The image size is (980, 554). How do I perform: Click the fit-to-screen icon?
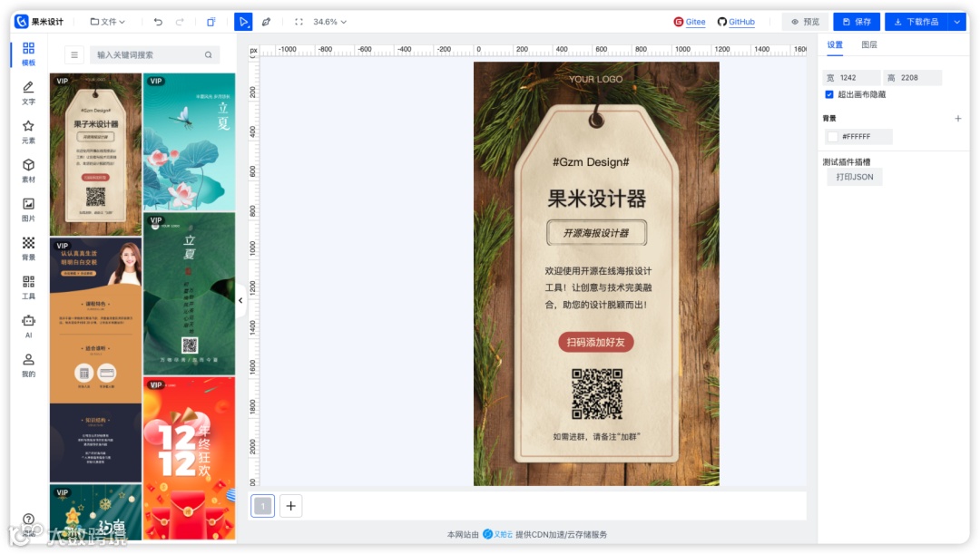click(x=299, y=22)
